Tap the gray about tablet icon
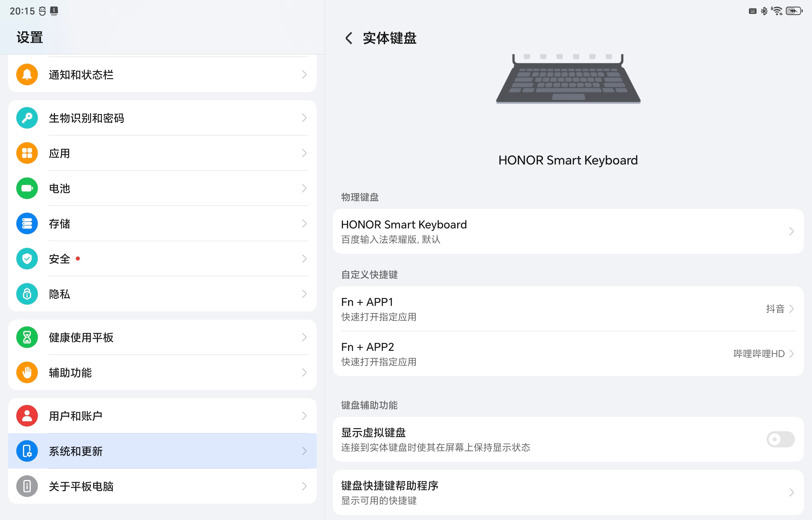The image size is (812, 520). [x=27, y=486]
